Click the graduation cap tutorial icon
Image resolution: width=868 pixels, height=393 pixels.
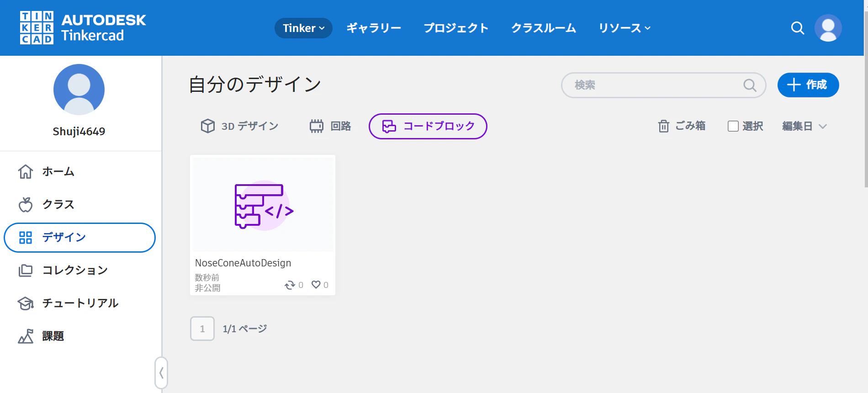26,303
